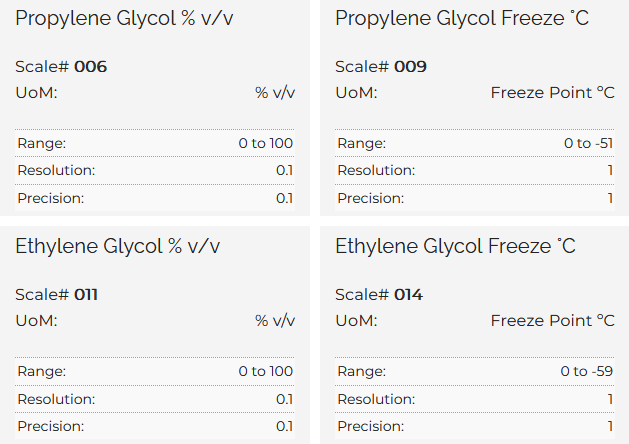Select scale number 011
629x444 pixels.
pyautogui.click(x=86, y=295)
